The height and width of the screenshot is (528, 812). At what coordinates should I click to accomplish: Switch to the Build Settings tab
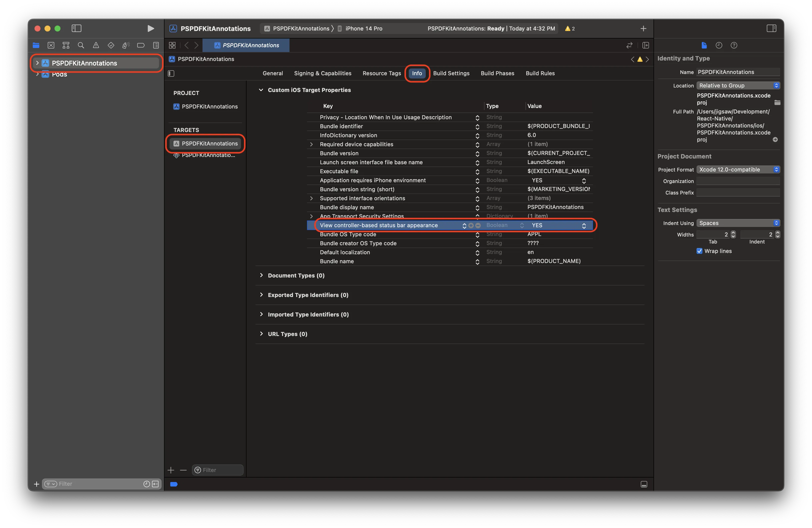click(x=451, y=73)
